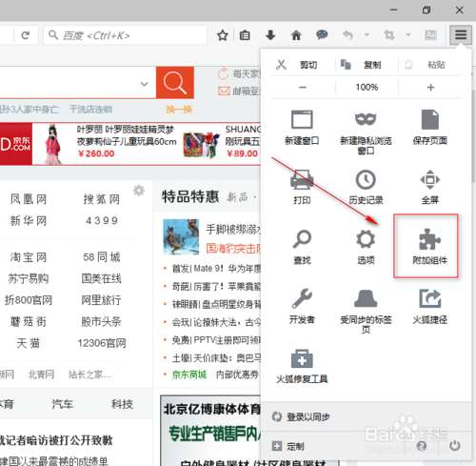
Task: Open the 淘宝网 link
Action: click(29, 257)
